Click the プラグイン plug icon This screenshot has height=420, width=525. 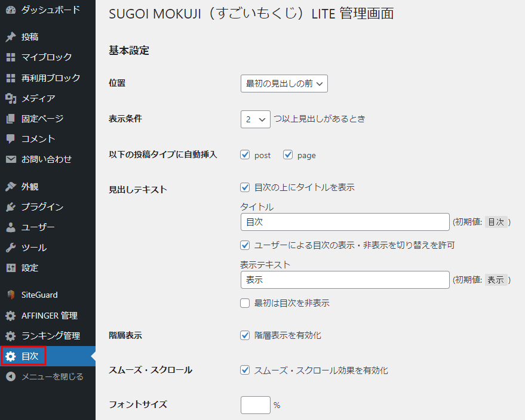click(x=11, y=207)
